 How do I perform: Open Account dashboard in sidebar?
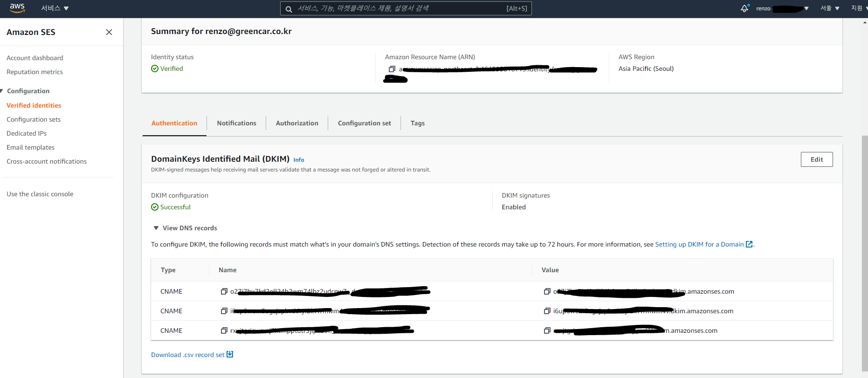pyautogui.click(x=35, y=58)
